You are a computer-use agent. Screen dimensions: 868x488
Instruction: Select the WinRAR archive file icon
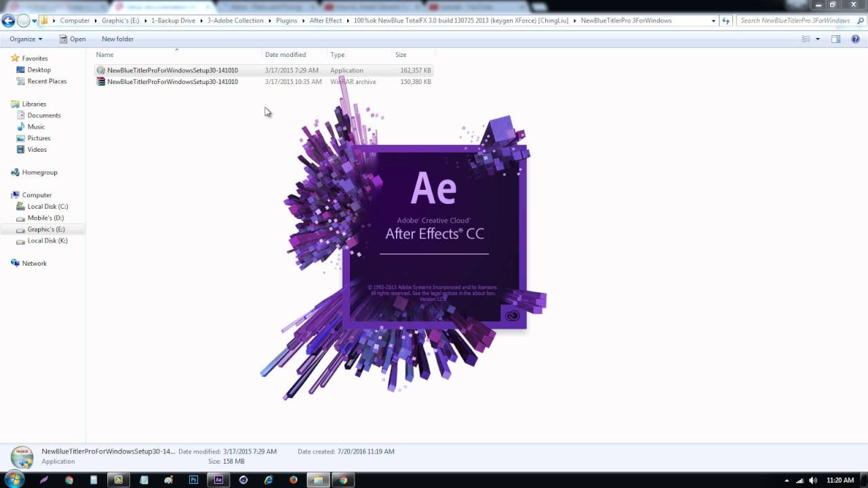(101, 81)
